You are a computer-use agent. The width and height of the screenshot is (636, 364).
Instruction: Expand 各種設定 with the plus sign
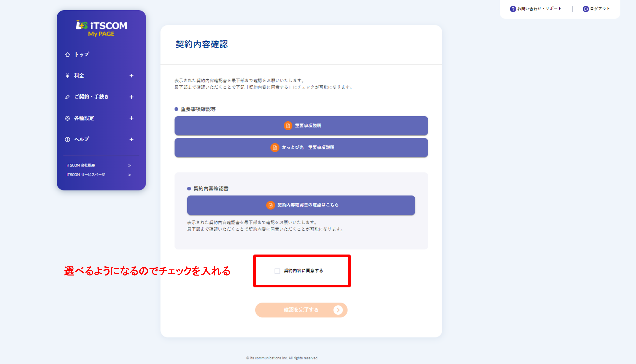pos(131,118)
